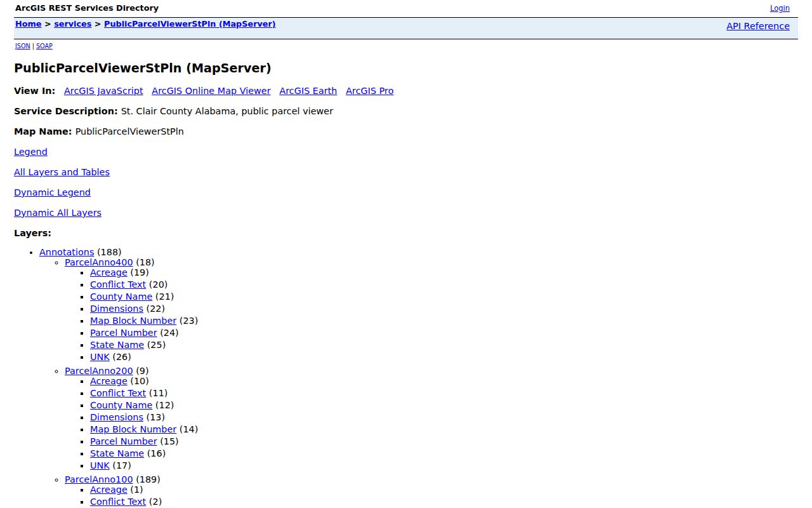The width and height of the screenshot is (812, 508).
Task: Open Annotations layer (188)
Action: (x=67, y=252)
